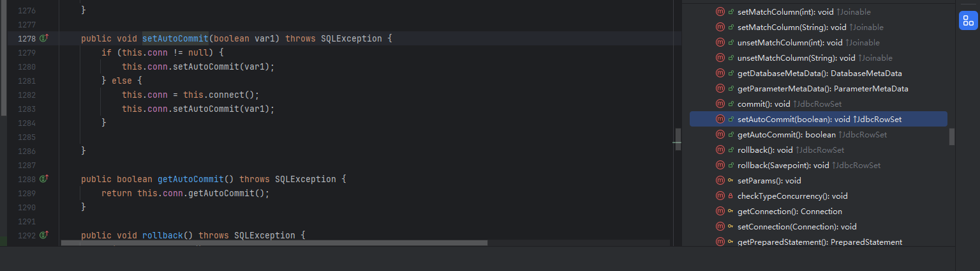This screenshot has height=271, width=980.
Task: Select getConnection(): Connection entry
Action: (x=789, y=212)
